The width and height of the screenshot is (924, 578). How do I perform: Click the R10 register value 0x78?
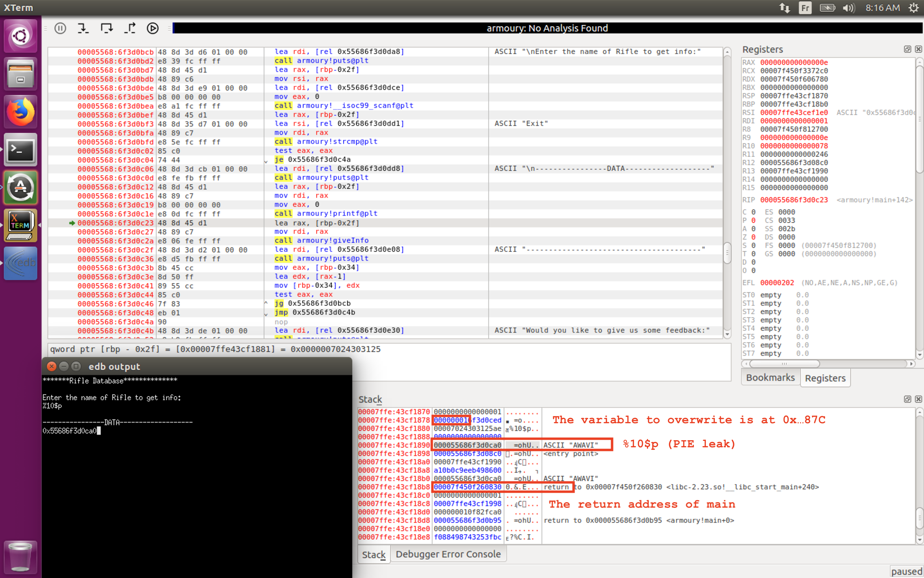(794, 146)
